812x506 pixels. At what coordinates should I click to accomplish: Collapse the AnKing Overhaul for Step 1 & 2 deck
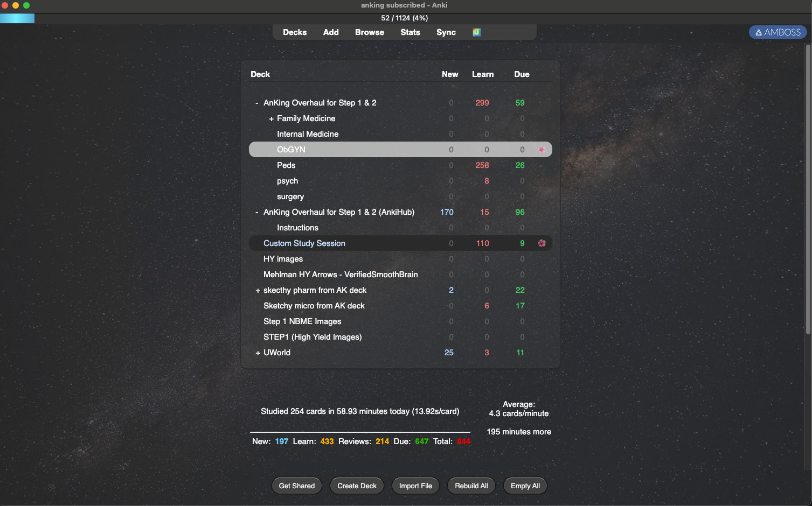[x=257, y=103]
